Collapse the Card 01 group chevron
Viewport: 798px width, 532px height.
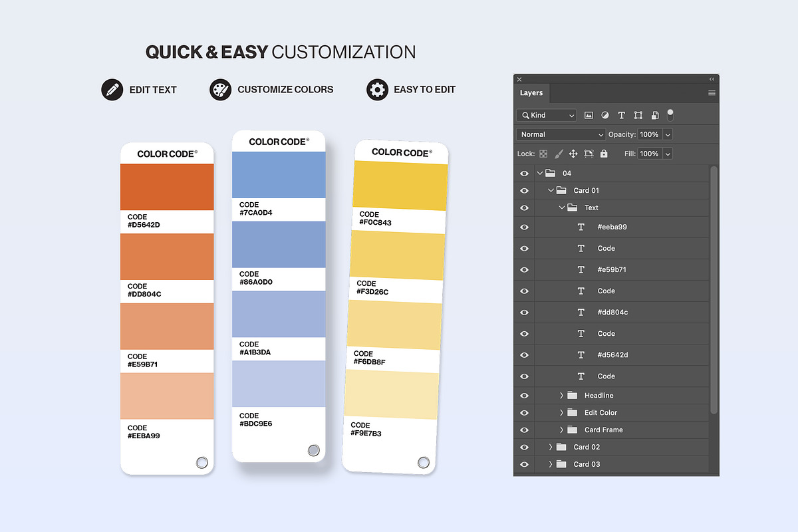pyautogui.click(x=551, y=190)
